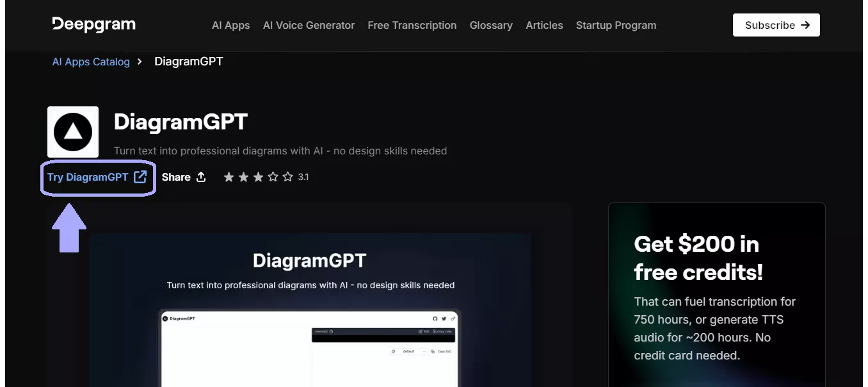Open the Glossary page
The width and height of the screenshot is (868, 387).
pos(491,25)
